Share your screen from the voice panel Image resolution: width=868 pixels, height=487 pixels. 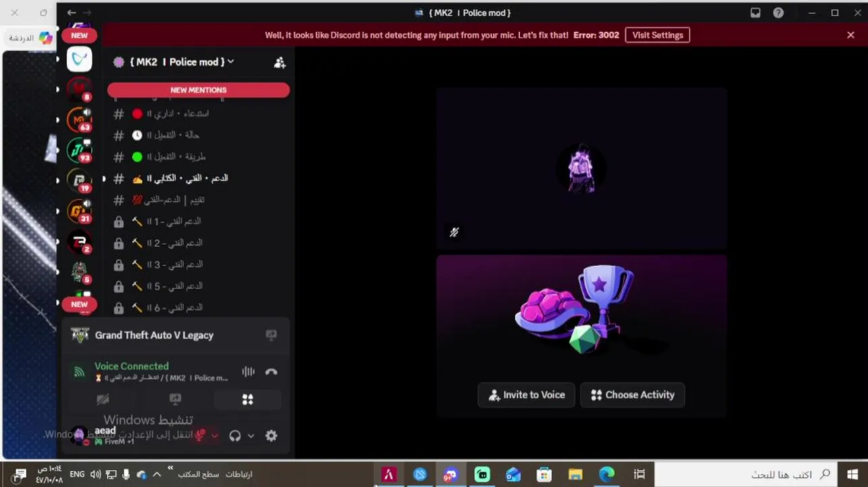coord(175,400)
